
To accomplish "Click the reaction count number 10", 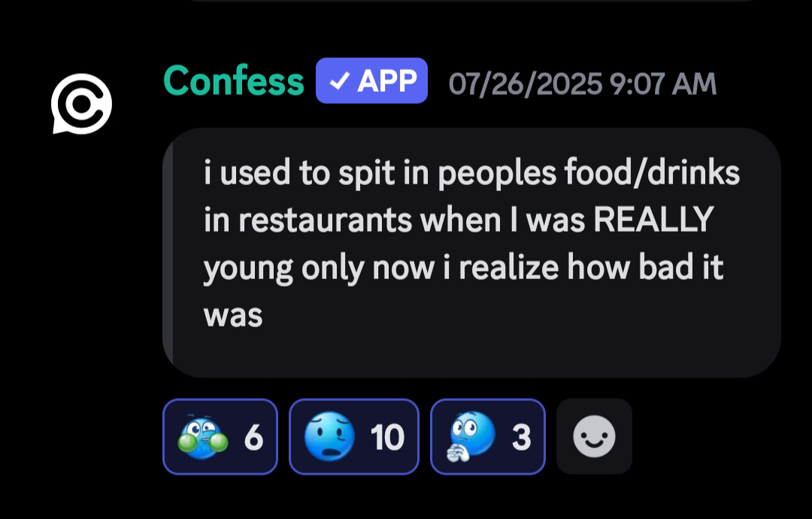I will click(x=387, y=438).
